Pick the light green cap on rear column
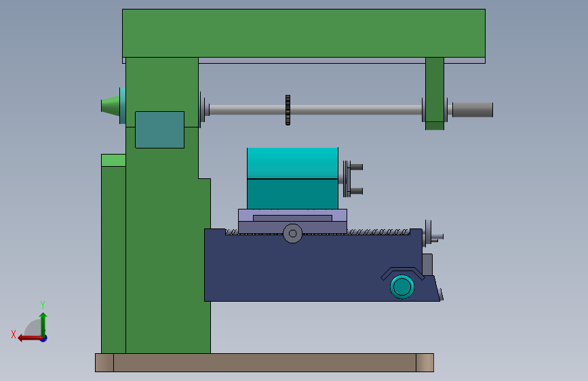The height and width of the screenshot is (381, 588). tap(113, 160)
